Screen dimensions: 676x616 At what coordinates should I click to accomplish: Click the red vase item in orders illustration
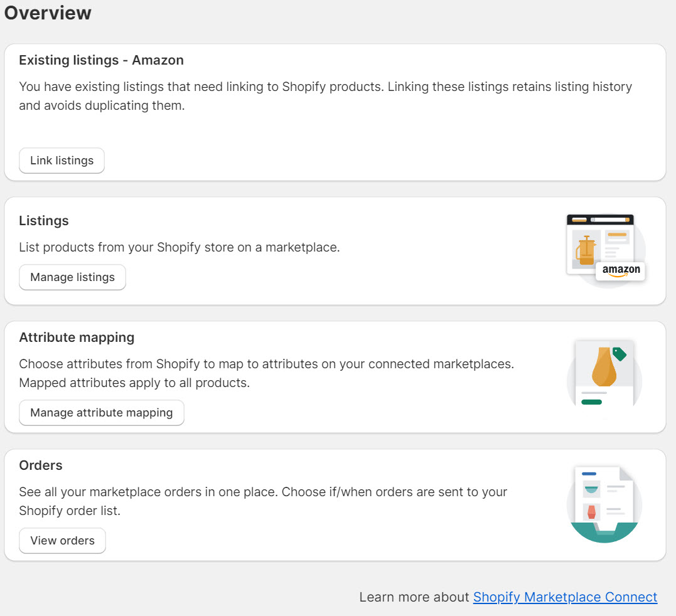(x=591, y=512)
